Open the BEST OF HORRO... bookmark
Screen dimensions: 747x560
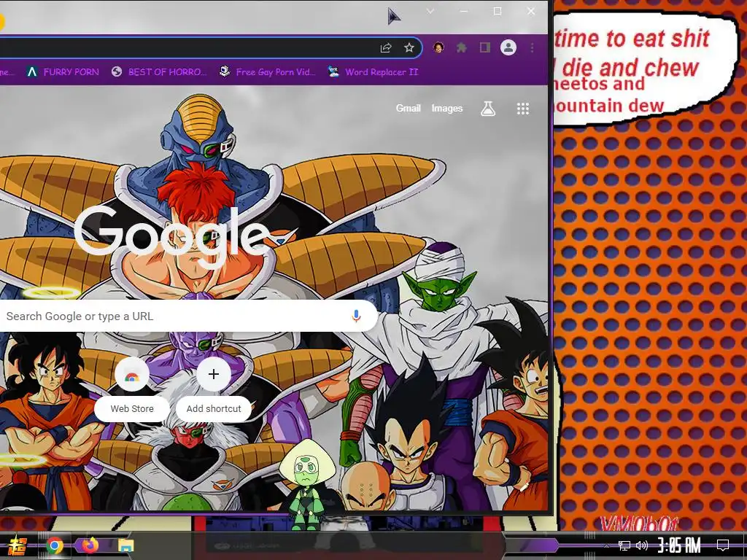(x=159, y=72)
